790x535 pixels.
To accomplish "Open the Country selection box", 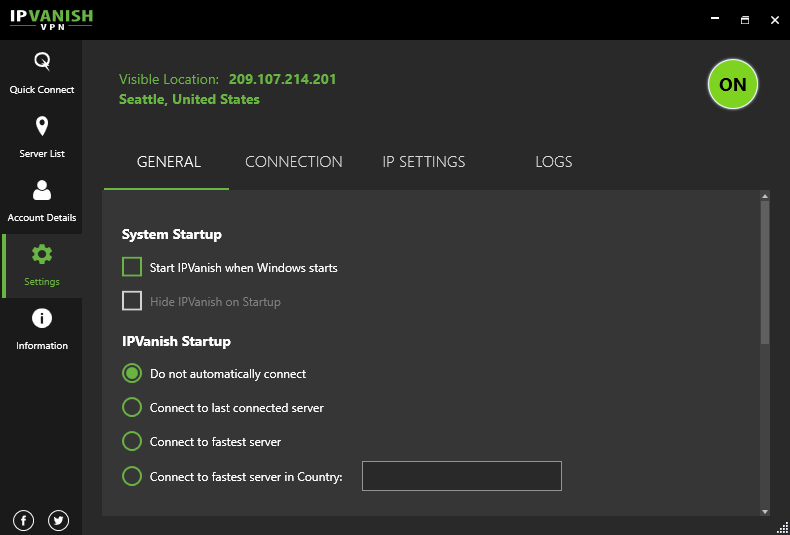I will pyautogui.click(x=461, y=477).
